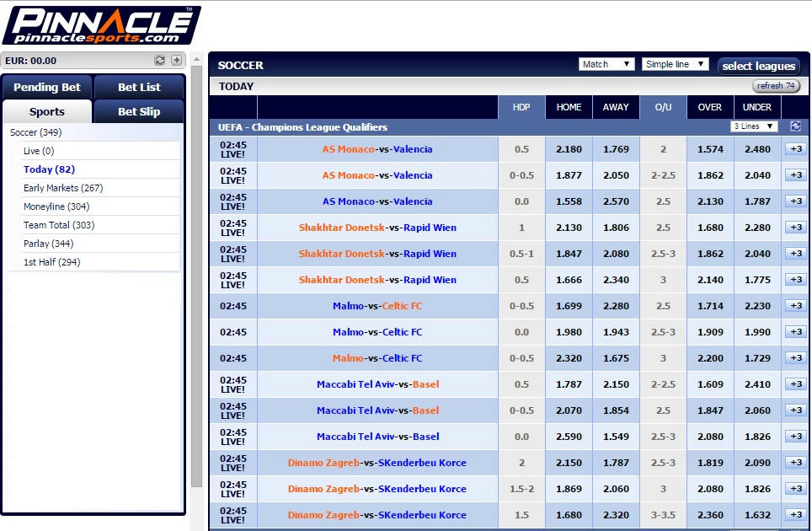Click the balance refresh icon beside EUR: 00.00
The image size is (812, 531).
tap(159, 60)
